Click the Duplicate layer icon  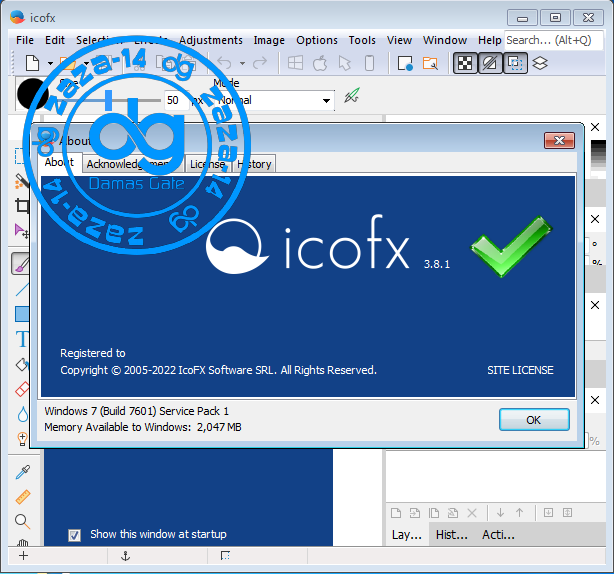click(x=434, y=513)
